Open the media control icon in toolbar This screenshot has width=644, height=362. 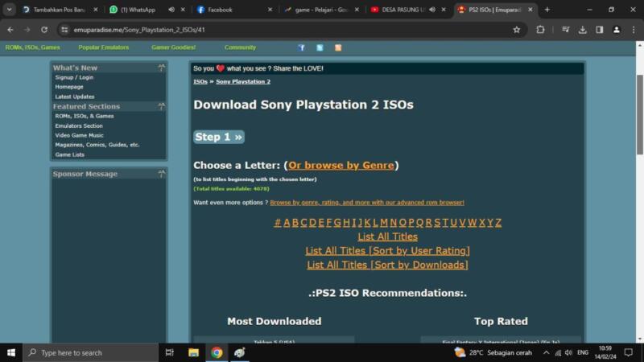(x=566, y=30)
